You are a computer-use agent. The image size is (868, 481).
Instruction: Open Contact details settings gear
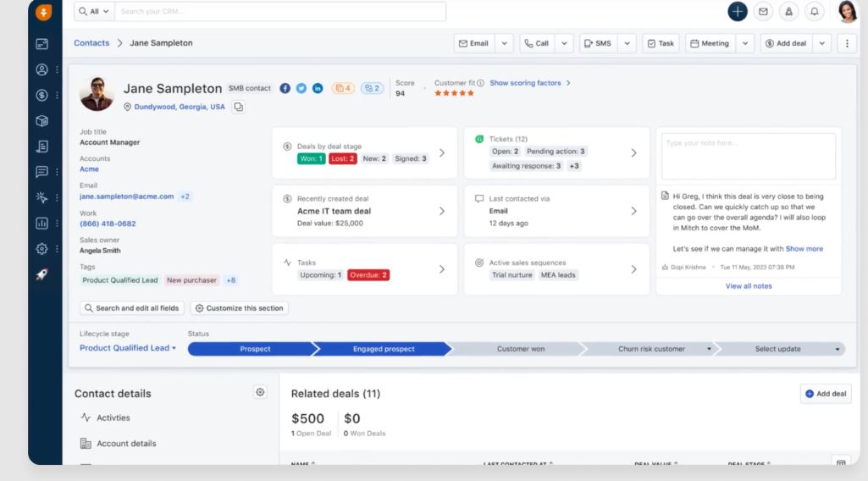260,392
